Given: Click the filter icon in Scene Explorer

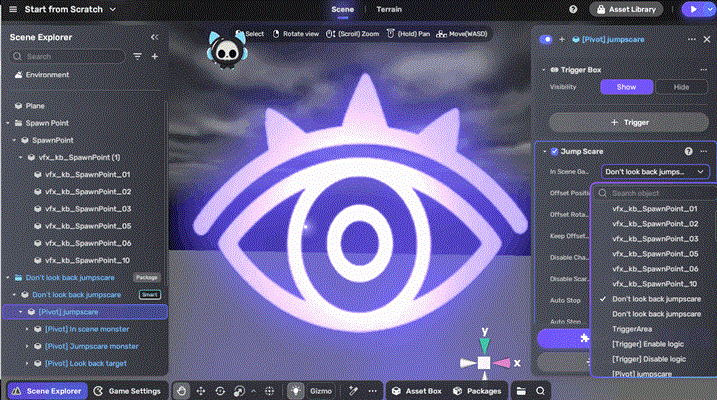Looking at the screenshot, I should click(x=138, y=57).
